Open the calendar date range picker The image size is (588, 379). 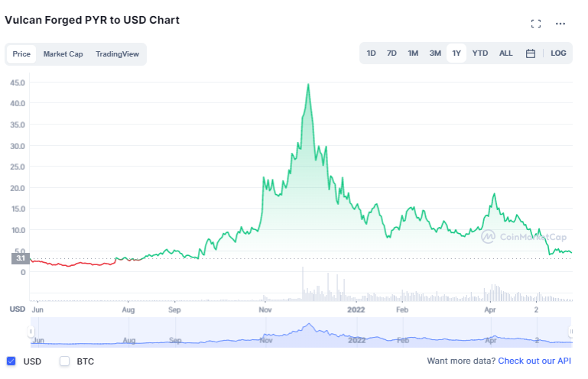pos(530,53)
